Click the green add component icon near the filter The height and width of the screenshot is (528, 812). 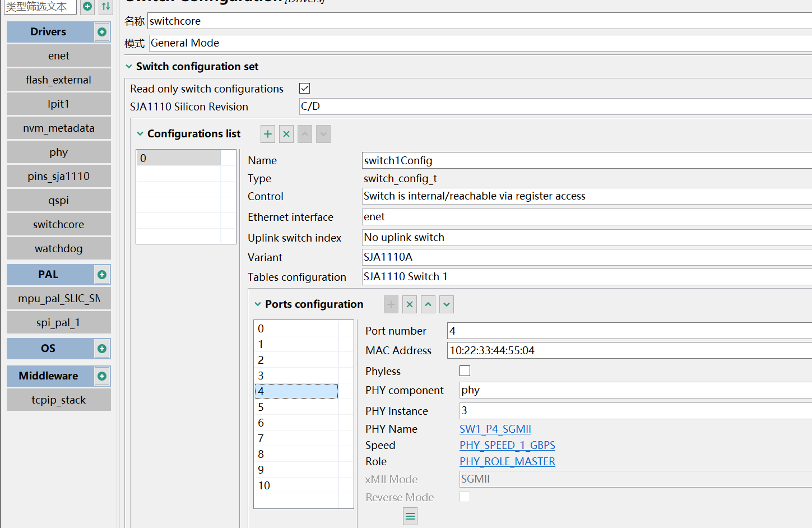(87, 7)
